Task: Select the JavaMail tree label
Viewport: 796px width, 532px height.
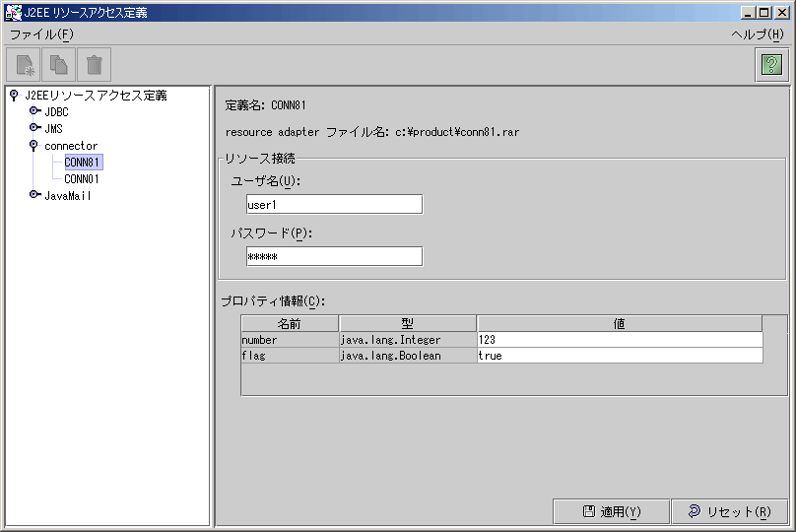Action: pyautogui.click(x=68, y=195)
